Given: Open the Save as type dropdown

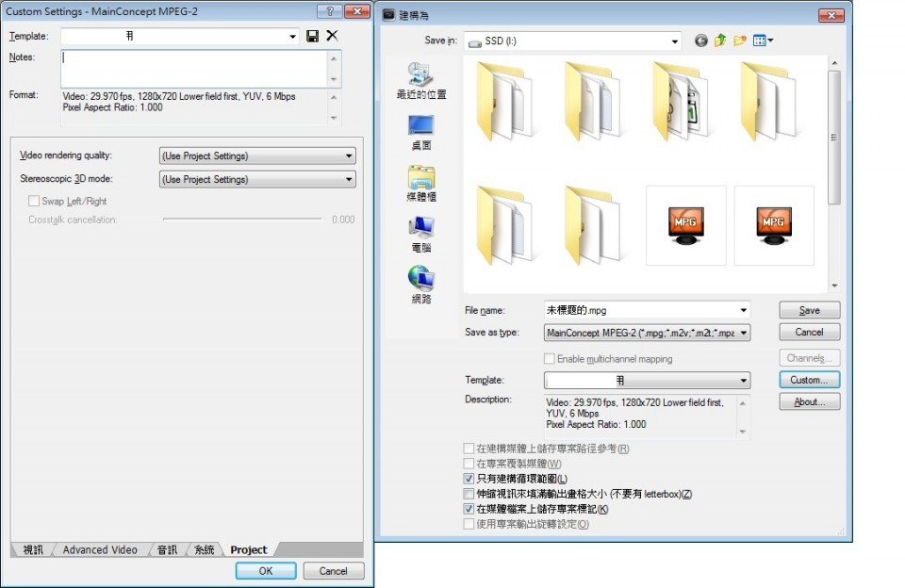Looking at the screenshot, I should 742,332.
